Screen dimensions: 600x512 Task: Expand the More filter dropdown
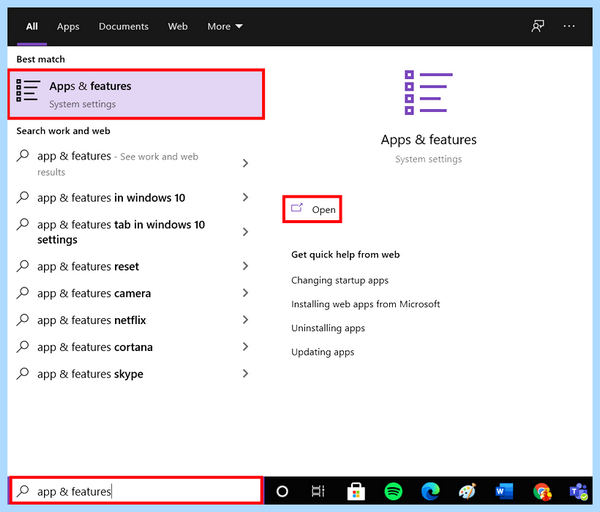225,26
